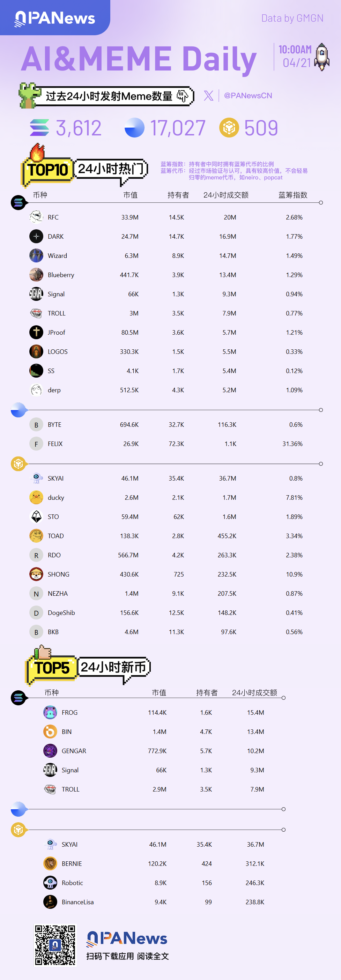Viewport: 341px width, 980px height.
Task: Click the BIN token orange icon
Action: (x=50, y=731)
